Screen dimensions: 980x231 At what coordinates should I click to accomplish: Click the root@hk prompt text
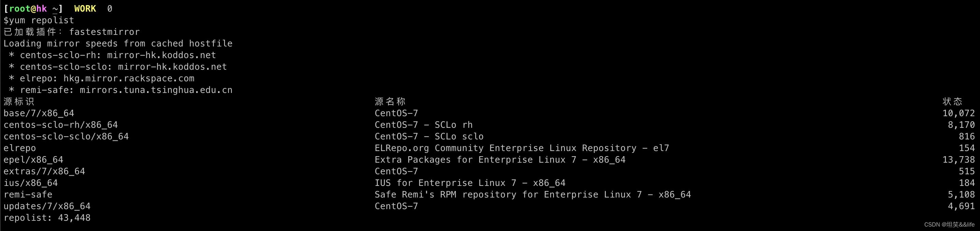click(28, 9)
